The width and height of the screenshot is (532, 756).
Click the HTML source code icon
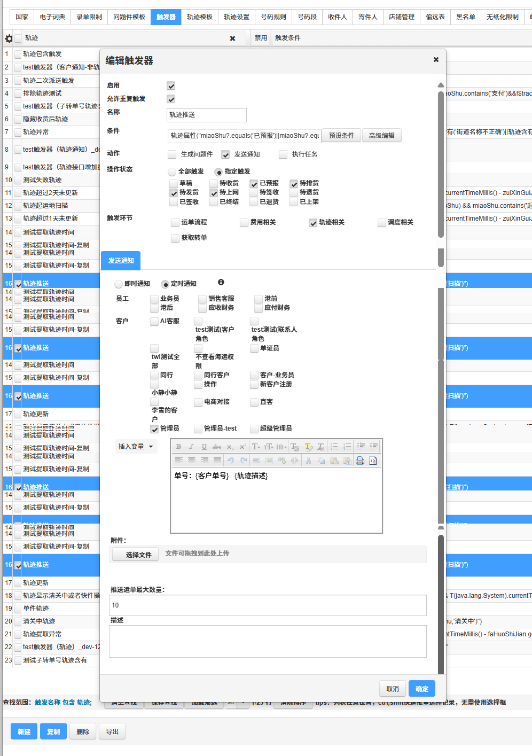[x=373, y=461]
